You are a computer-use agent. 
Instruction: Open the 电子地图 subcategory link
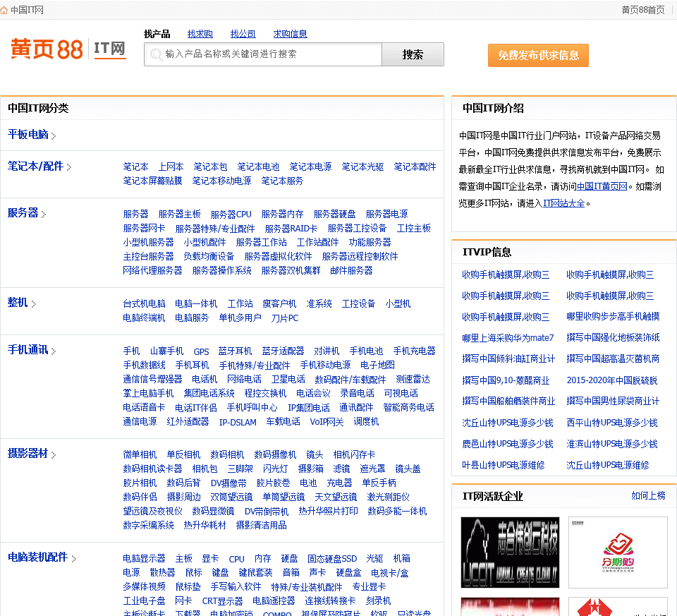pyautogui.click(x=377, y=366)
